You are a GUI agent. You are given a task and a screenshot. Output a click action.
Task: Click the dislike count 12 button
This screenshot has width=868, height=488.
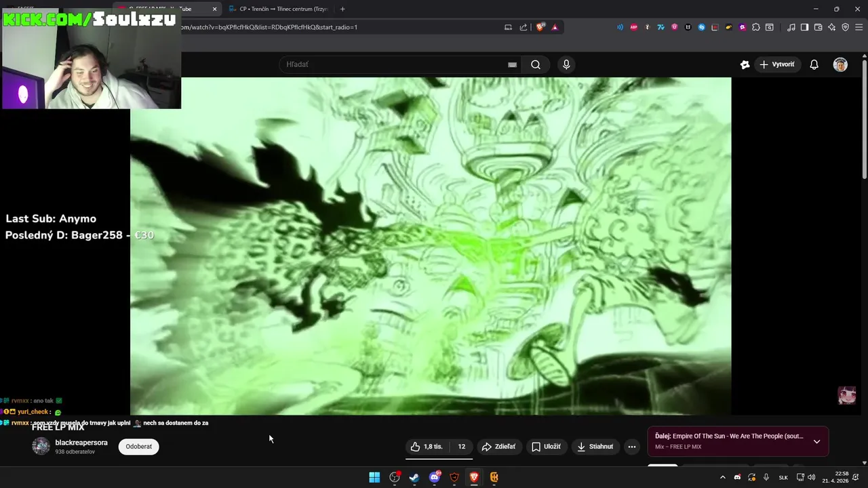pos(462,447)
